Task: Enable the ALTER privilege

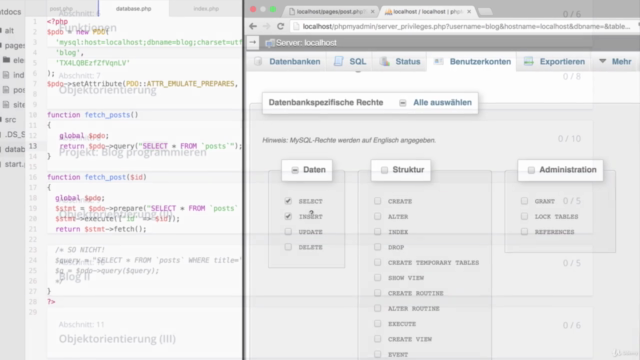Action: (x=378, y=216)
